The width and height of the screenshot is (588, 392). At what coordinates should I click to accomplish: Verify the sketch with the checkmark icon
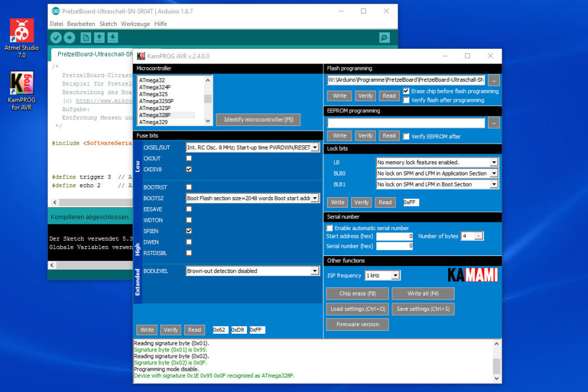[55, 37]
